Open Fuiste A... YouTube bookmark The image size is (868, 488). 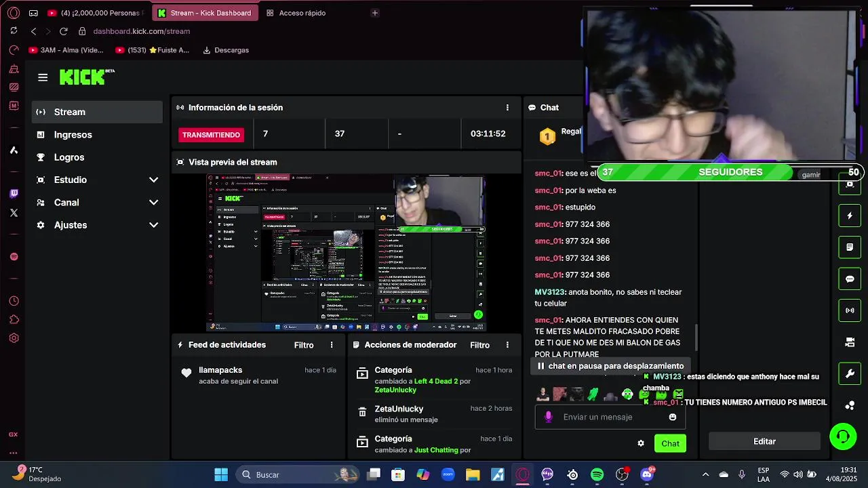click(x=153, y=50)
